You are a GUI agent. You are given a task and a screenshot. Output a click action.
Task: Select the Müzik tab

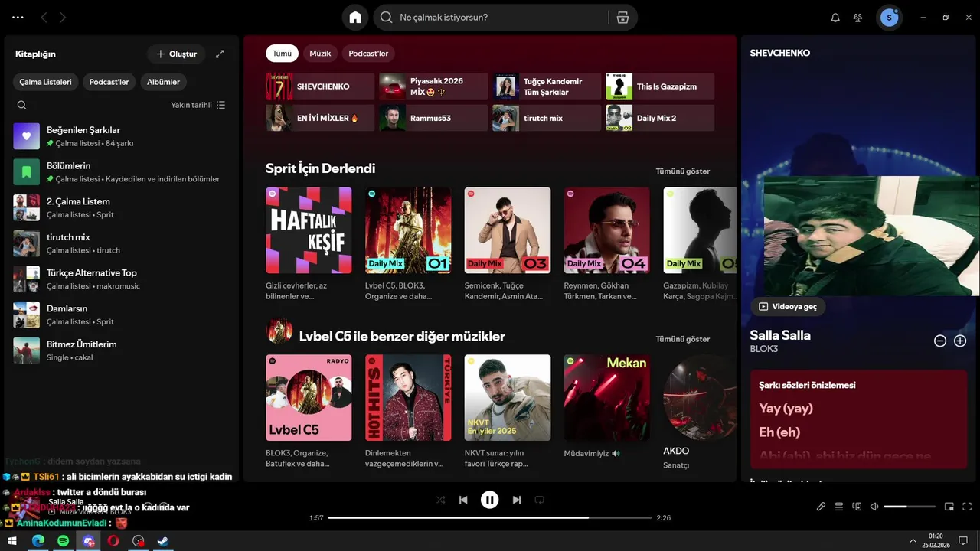coord(320,54)
